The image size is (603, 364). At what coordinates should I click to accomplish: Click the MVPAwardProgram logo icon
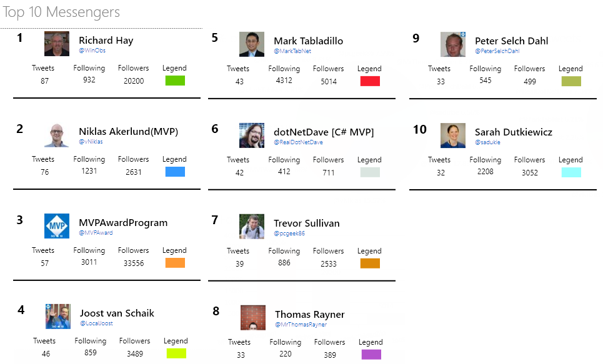click(57, 226)
